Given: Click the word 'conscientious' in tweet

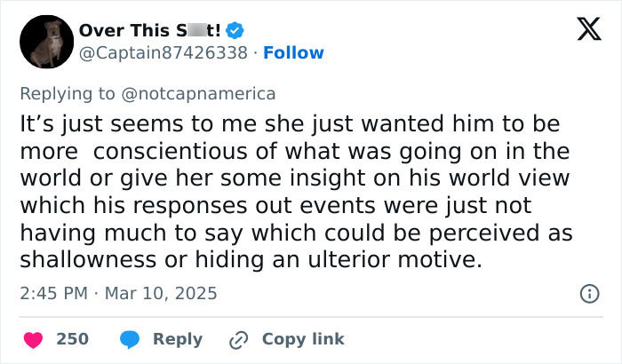Looking at the screenshot, I should (x=186, y=151).
